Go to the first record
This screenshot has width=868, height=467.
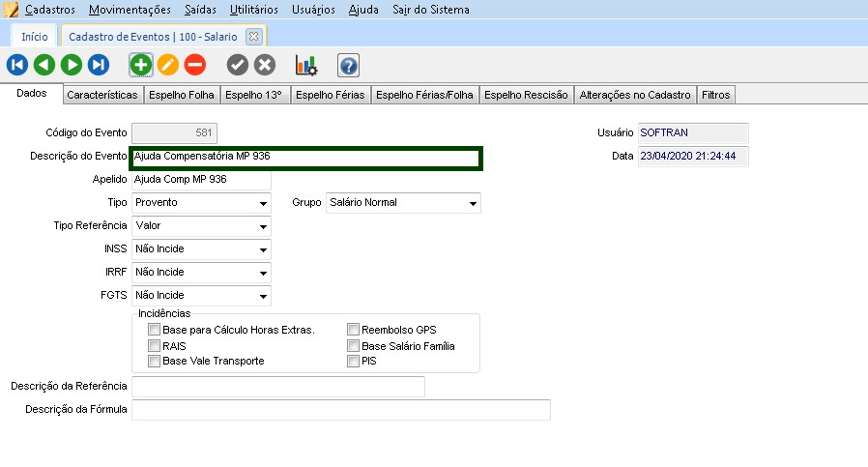pyautogui.click(x=17, y=65)
